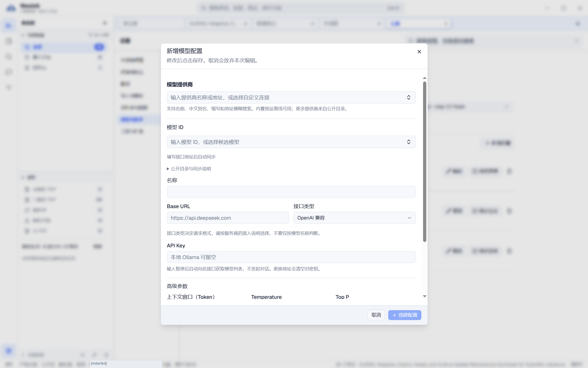Click the 模型提供商 up-down chevron icon
588x368 pixels.
click(x=408, y=97)
